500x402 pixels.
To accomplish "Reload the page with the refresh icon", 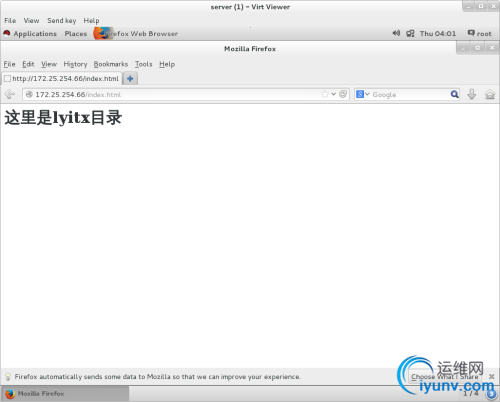I will pyautogui.click(x=343, y=94).
